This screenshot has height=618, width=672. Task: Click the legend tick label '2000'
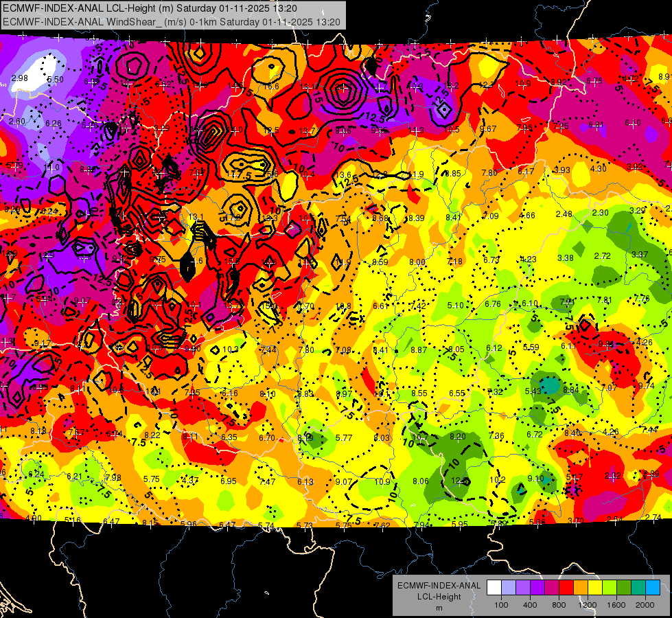(645, 605)
